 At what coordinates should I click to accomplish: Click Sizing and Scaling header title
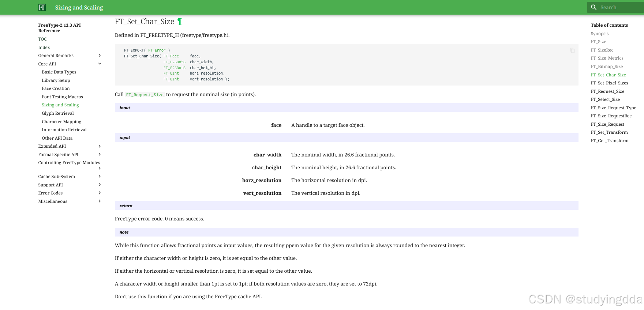click(x=79, y=7)
